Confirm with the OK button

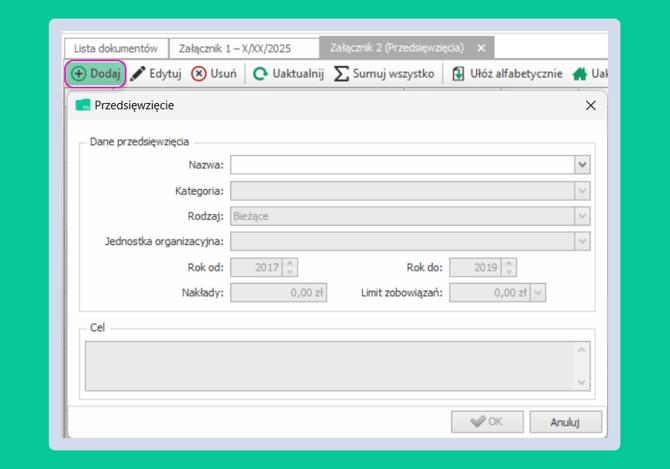pos(487,422)
